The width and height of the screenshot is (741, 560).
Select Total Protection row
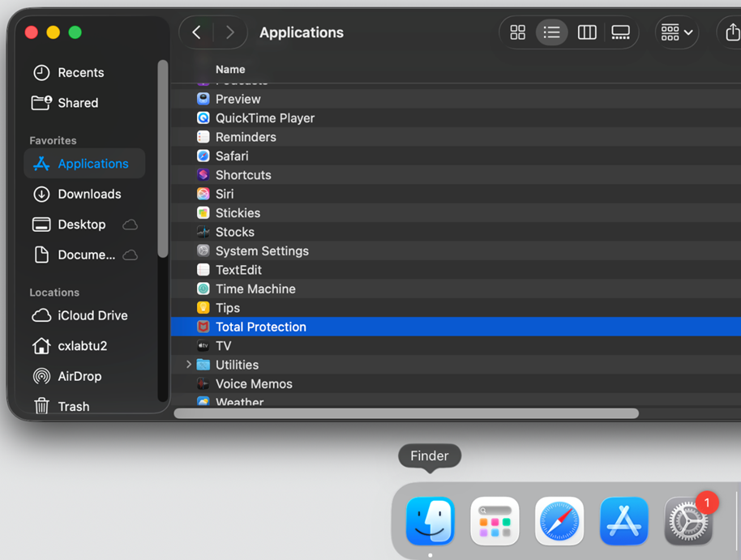point(456,327)
